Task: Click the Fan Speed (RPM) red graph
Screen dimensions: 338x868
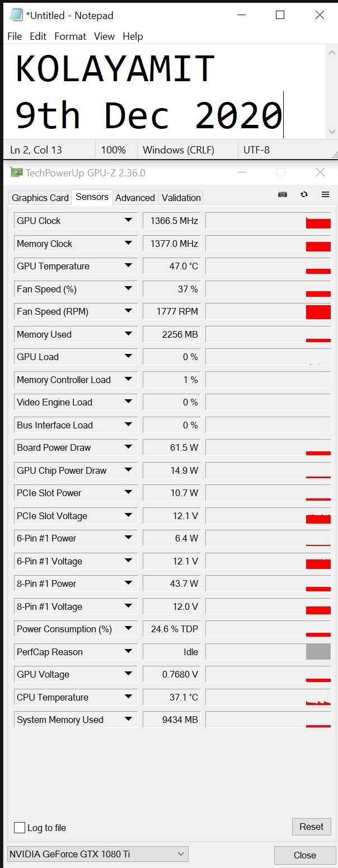Action: pos(318,312)
